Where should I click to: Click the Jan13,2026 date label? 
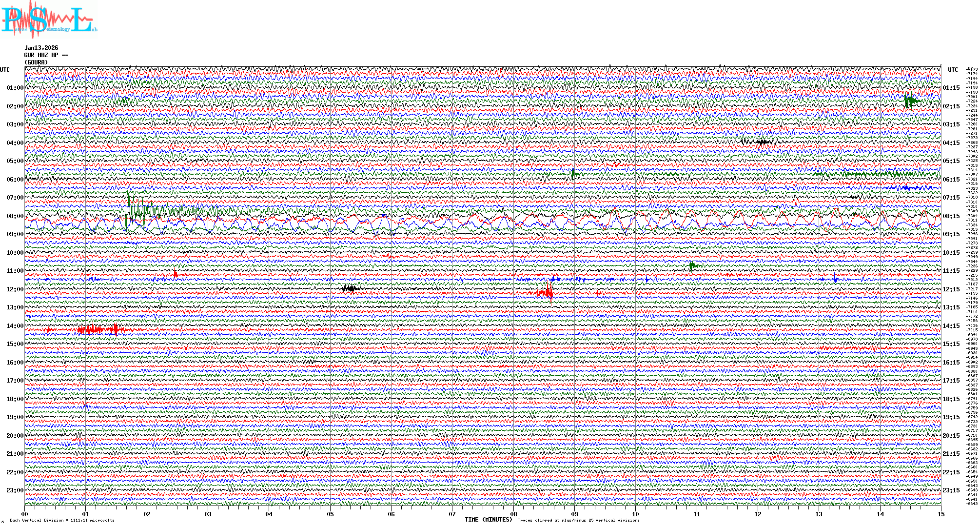tap(41, 48)
